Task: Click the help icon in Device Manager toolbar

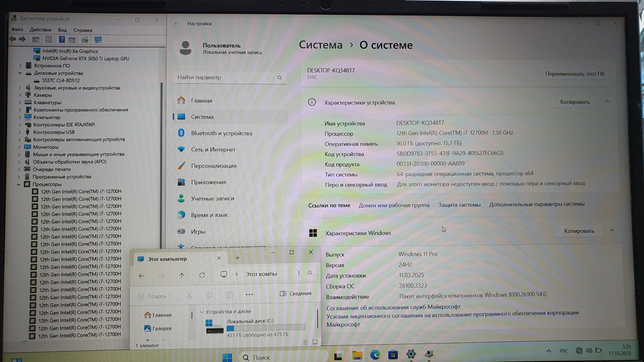Action: 62,40
